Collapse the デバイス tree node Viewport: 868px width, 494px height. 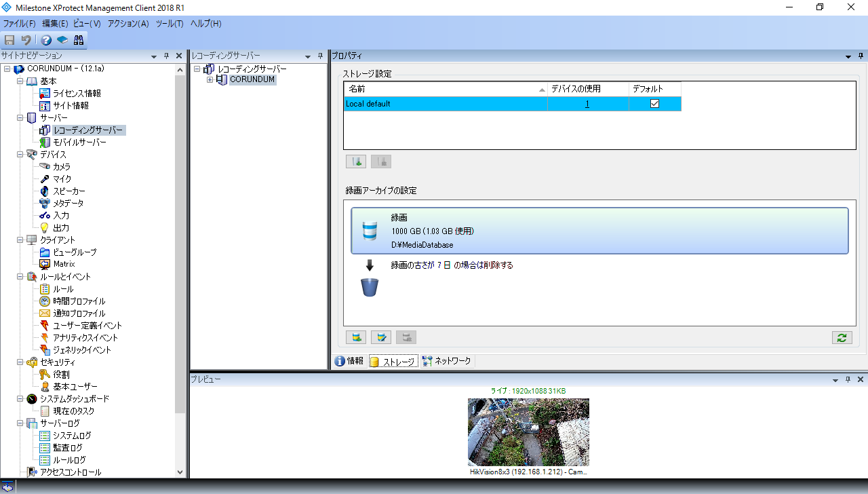click(x=20, y=155)
